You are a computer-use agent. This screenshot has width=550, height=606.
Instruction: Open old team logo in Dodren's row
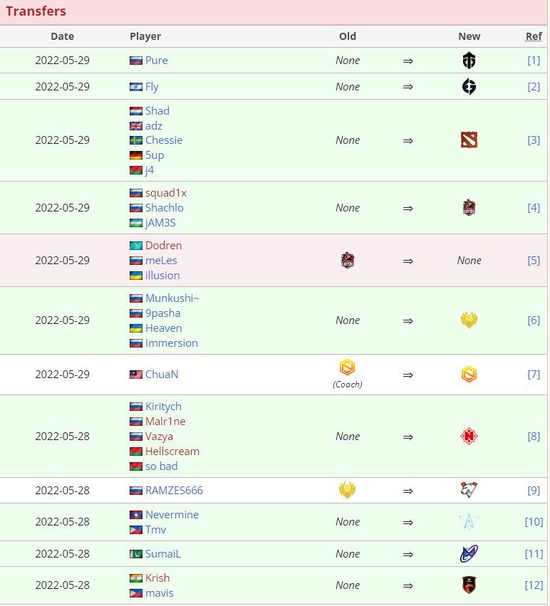click(x=347, y=260)
